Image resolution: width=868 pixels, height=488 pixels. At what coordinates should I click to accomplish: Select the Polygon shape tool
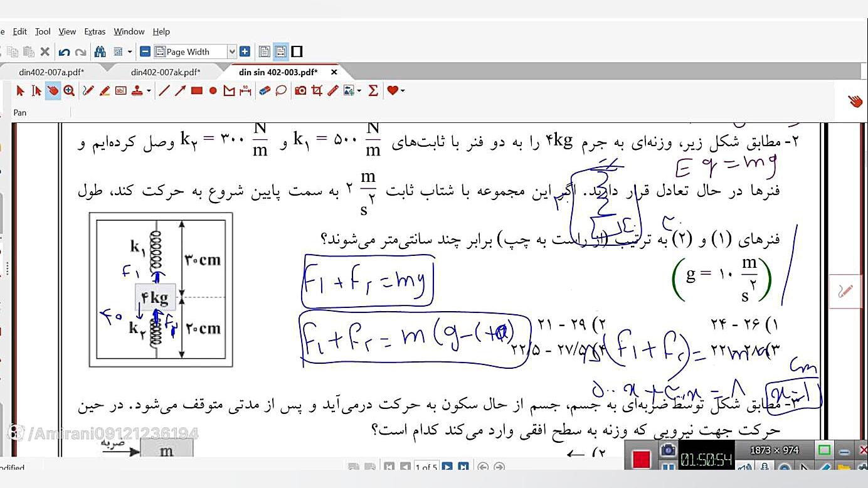229,91
